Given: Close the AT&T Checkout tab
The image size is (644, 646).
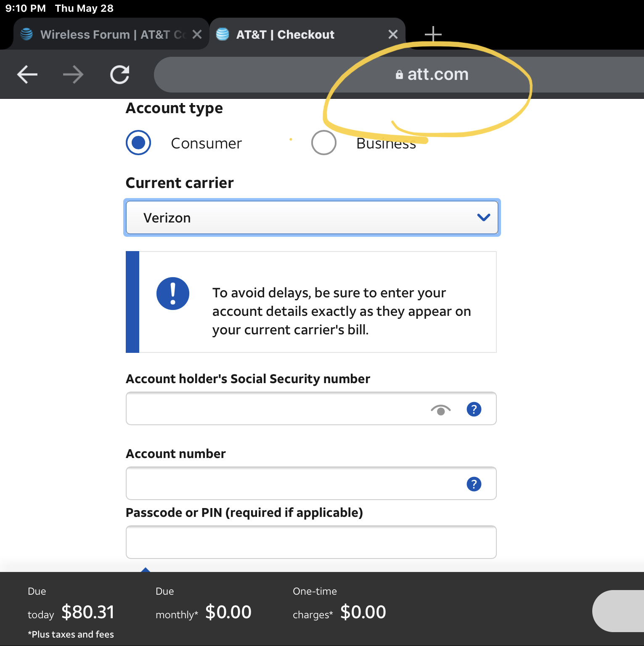Looking at the screenshot, I should click(x=393, y=34).
